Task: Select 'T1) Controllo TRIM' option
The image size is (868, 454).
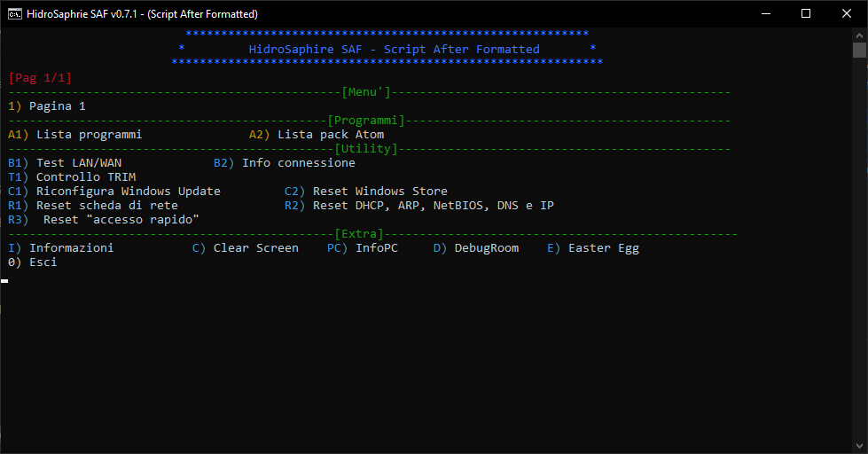Action: pyautogui.click(x=72, y=177)
